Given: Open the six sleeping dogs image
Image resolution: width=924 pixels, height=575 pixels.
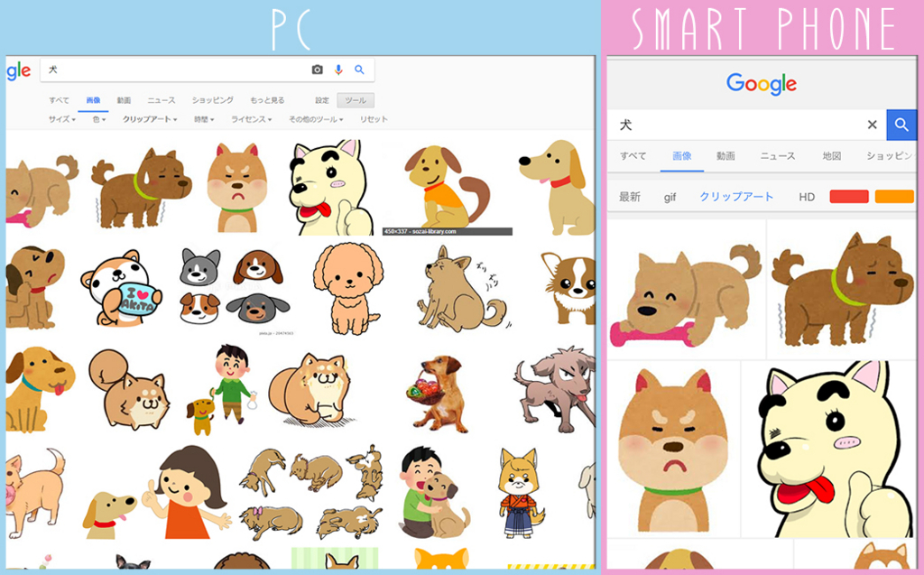Looking at the screenshot, I should pyautogui.click(x=310, y=493).
